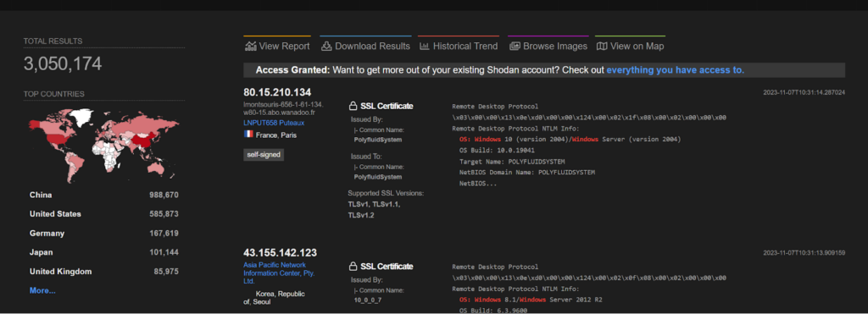The width and height of the screenshot is (868, 314).
Task: Click the China count 988,670
Action: click(x=164, y=196)
